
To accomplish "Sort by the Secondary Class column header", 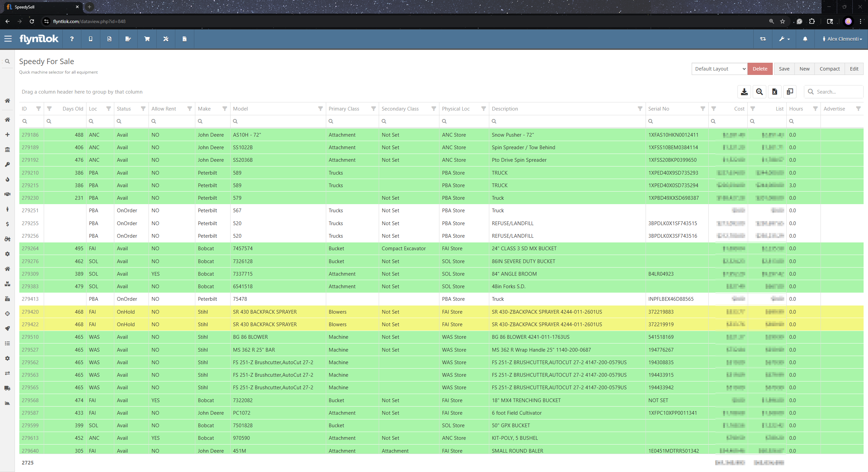I will click(x=400, y=109).
